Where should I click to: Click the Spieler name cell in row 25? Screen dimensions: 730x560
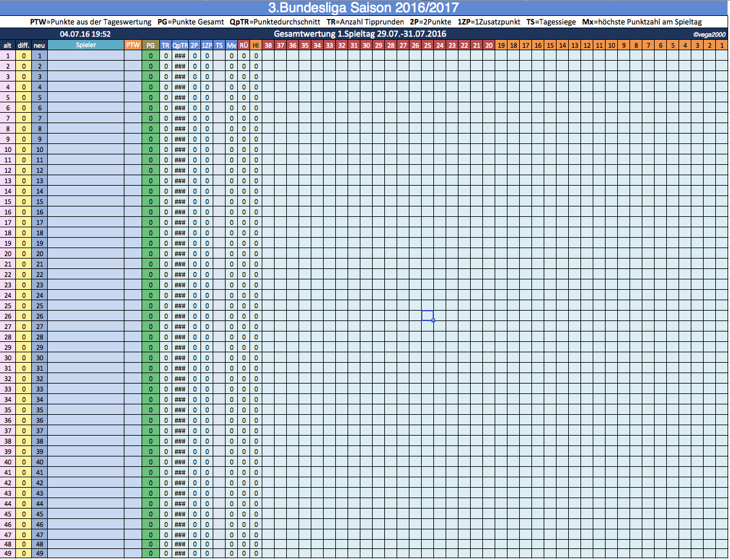[85, 305]
